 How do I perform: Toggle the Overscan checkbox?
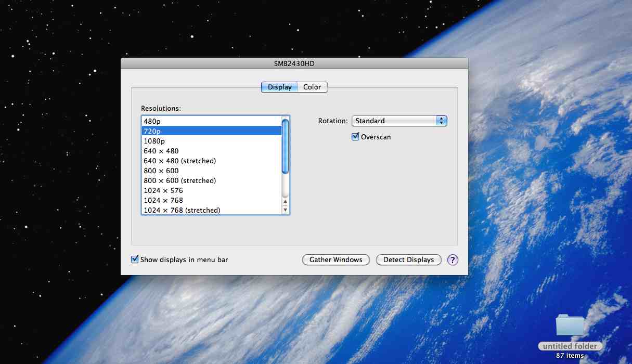[x=356, y=137]
